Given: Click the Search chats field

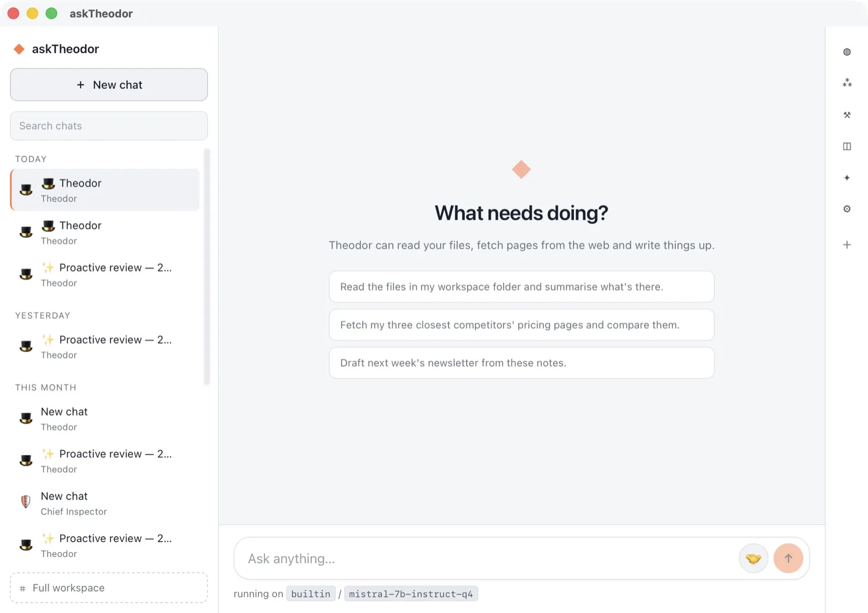Looking at the screenshot, I should 109,126.
